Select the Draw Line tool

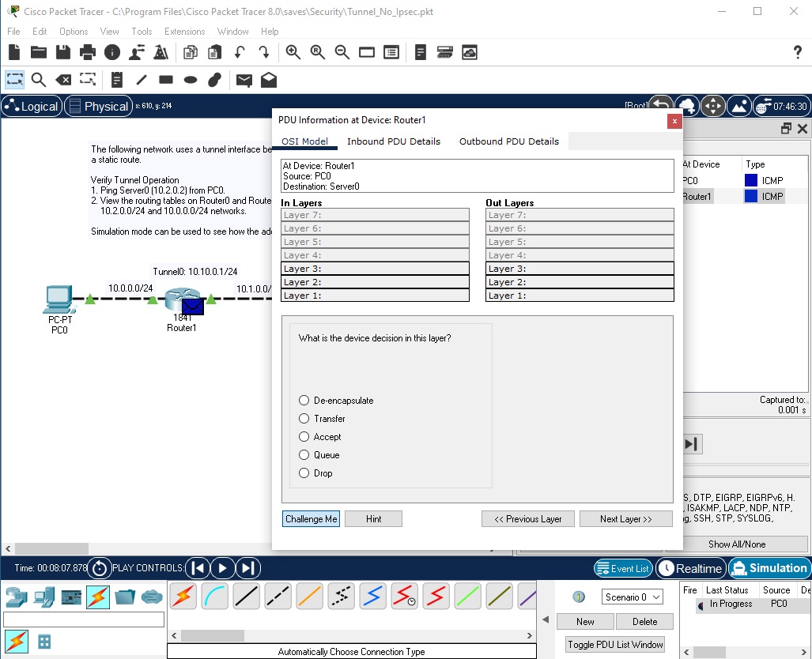pyautogui.click(x=142, y=80)
